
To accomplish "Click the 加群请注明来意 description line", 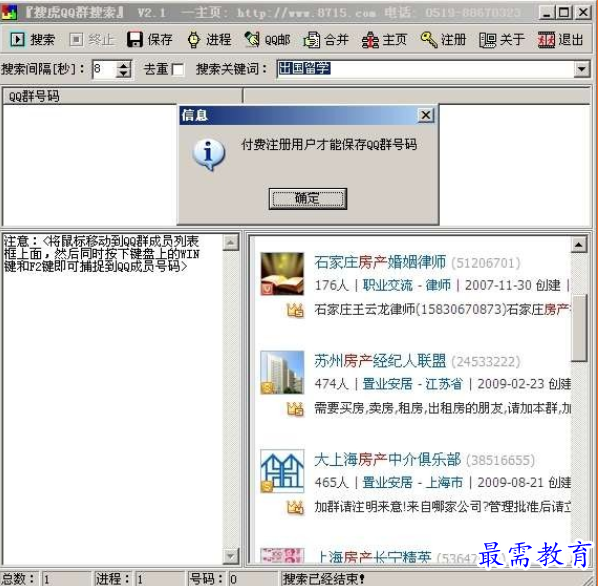I will tap(442, 507).
